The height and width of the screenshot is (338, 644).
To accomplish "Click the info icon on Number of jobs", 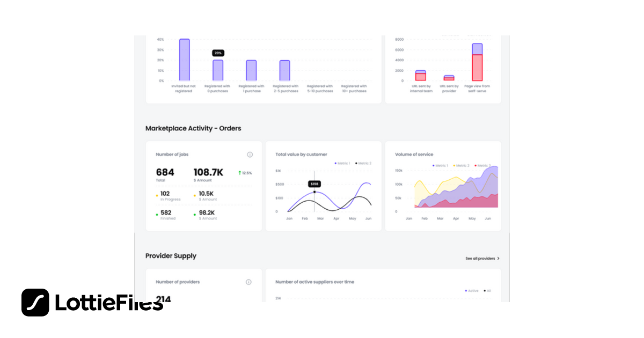I will click(x=250, y=155).
